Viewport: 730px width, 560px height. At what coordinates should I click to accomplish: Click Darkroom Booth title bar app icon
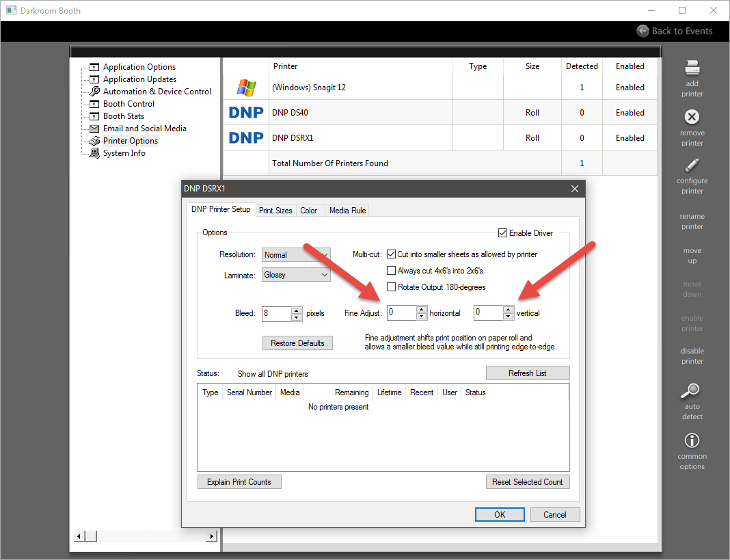(x=12, y=10)
